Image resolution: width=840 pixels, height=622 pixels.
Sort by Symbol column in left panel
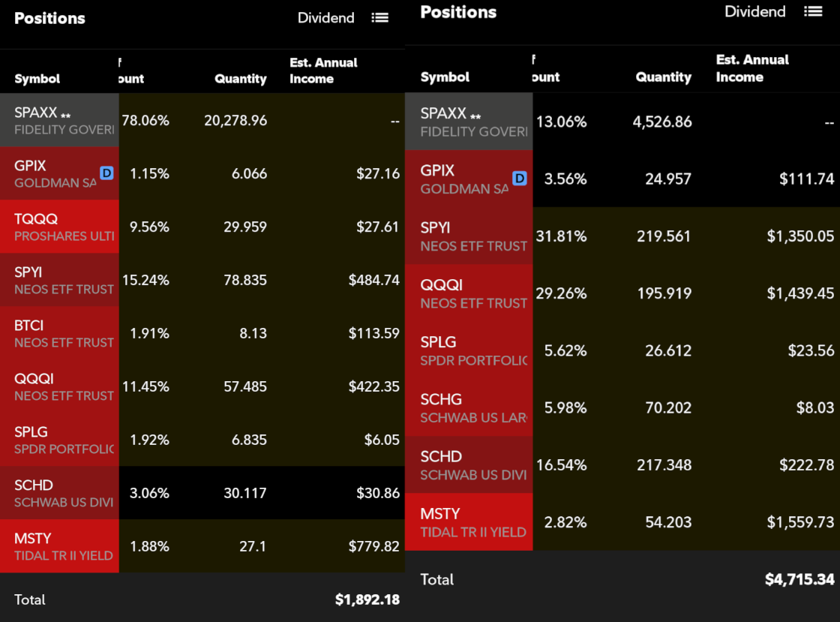(37, 79)
